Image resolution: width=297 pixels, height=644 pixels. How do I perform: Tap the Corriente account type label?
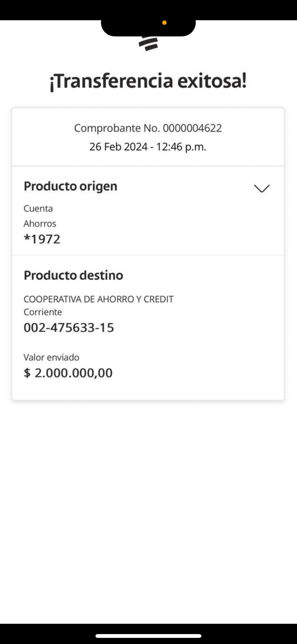[x=43, y=312]
